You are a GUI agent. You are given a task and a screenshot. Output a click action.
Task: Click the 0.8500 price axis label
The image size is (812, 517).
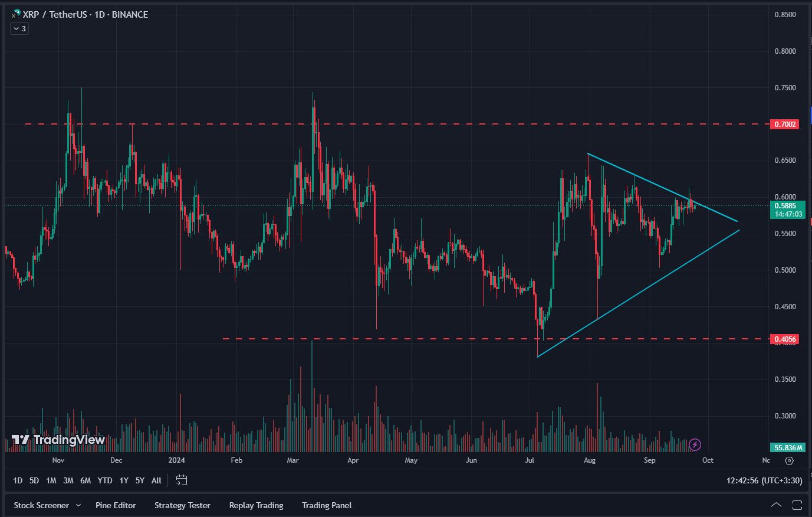tap(785, 15)
